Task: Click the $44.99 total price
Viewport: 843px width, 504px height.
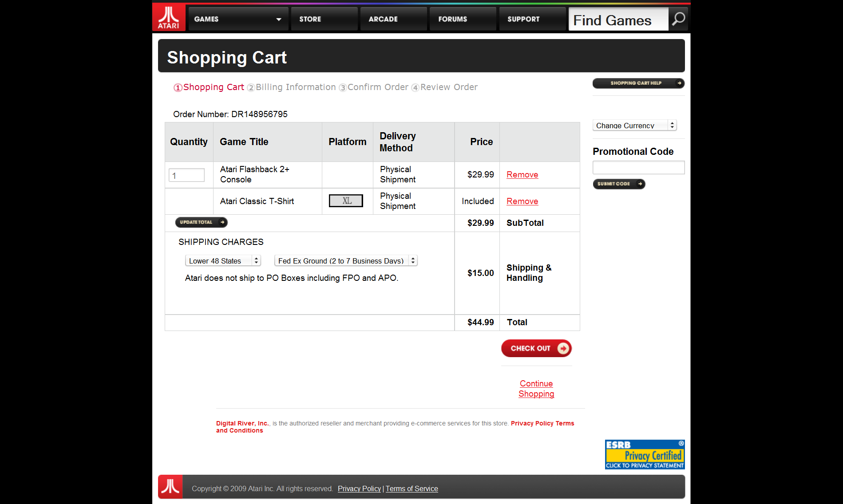Action: tap(480, 322)
